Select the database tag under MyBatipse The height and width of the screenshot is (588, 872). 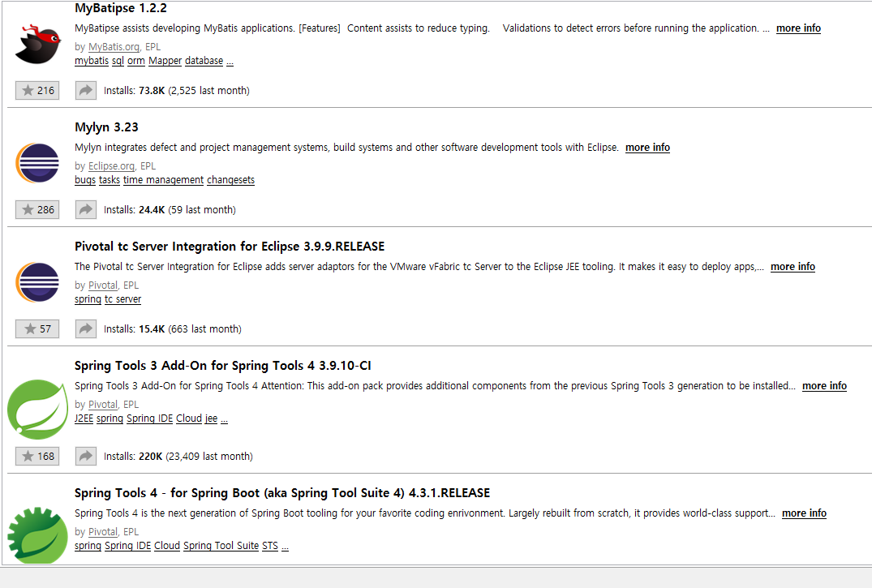204,61
